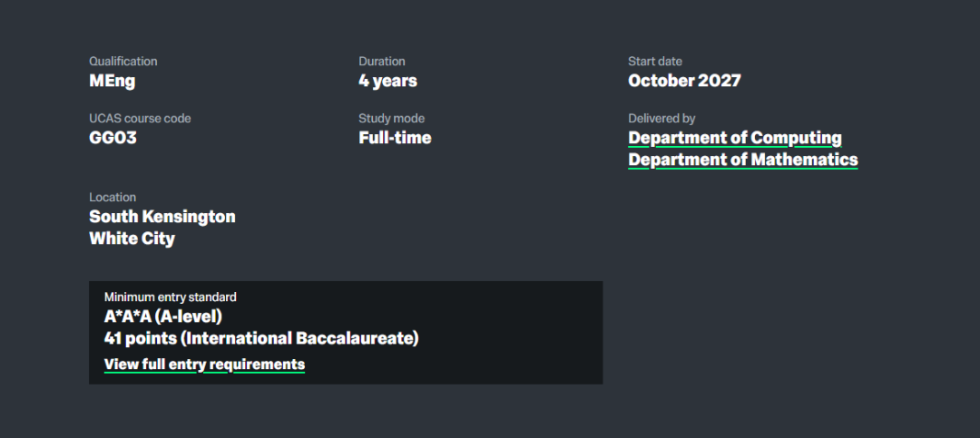Image resolution: width=980 pixels, height=438 pixels.
Task: Click the October 2027 start date
Action: pos(684,81)
